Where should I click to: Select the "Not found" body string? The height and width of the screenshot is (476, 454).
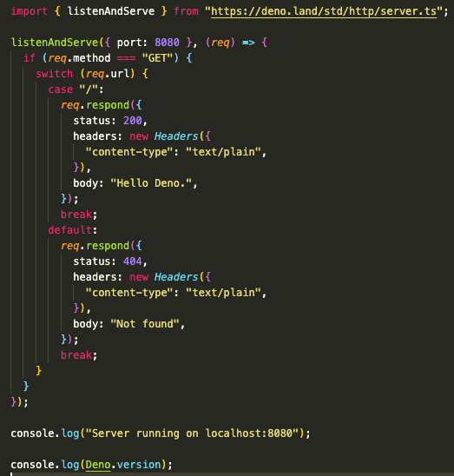point(145,324)
